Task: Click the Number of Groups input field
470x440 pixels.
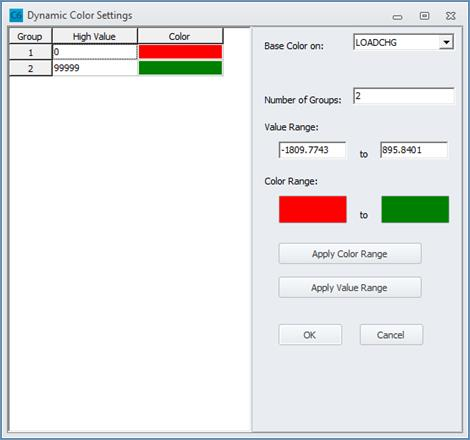Action: pyautogui.click(x=404, y=96)
